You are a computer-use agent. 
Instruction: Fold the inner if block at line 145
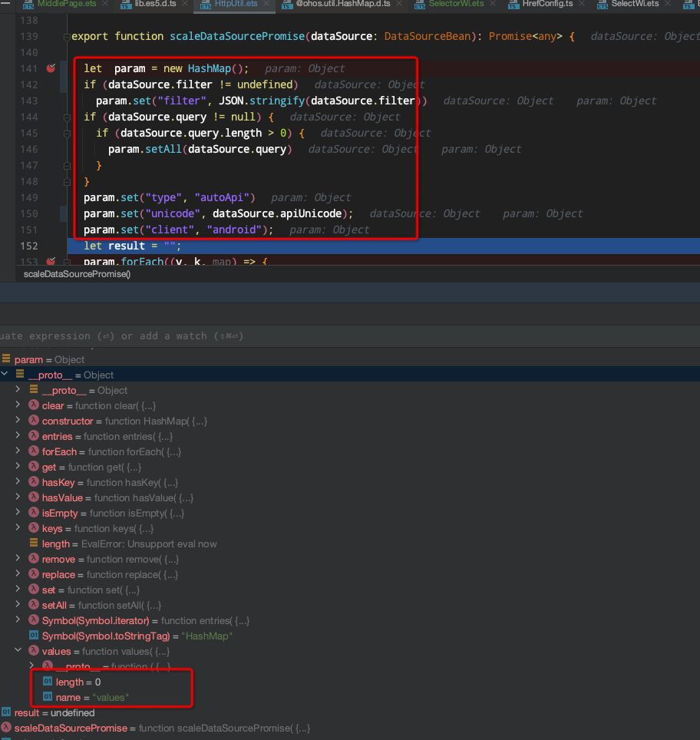[67, 133]
